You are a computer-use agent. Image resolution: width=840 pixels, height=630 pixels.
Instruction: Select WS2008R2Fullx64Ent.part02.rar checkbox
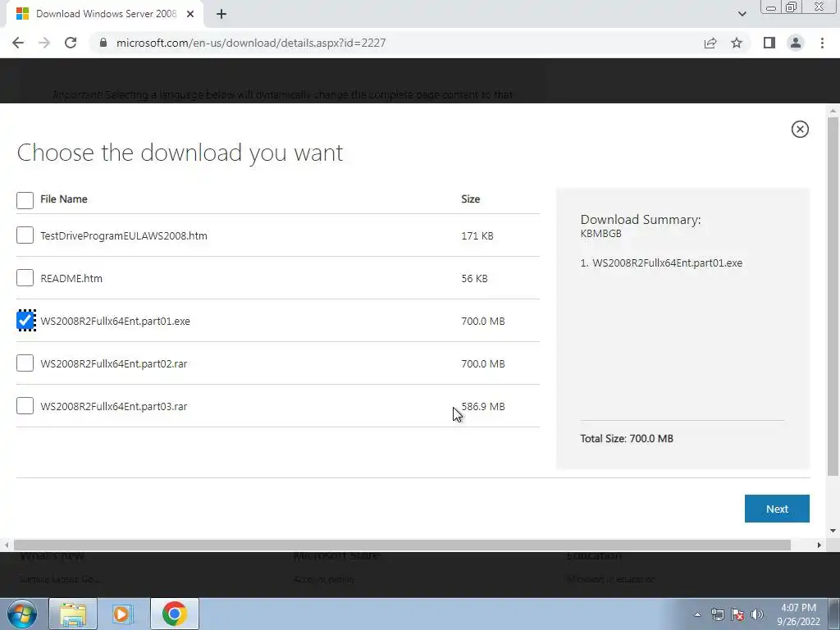(x=25, y=363)
